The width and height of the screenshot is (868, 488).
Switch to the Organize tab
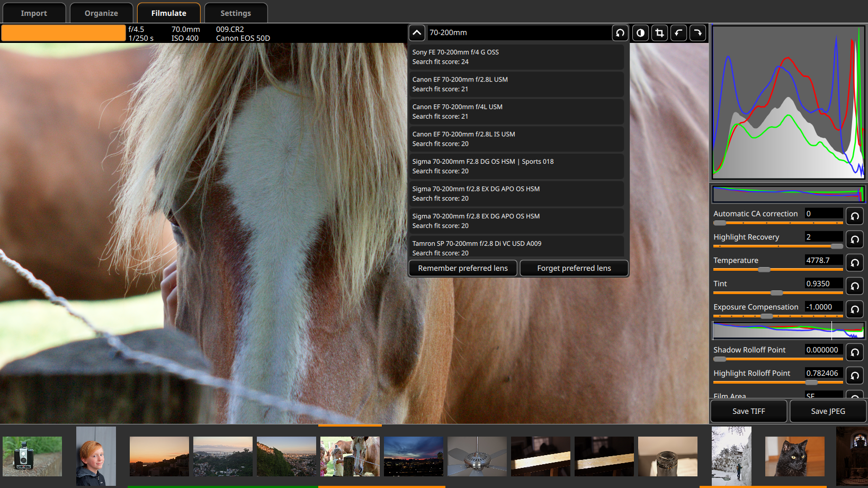(x=101, y=13)
